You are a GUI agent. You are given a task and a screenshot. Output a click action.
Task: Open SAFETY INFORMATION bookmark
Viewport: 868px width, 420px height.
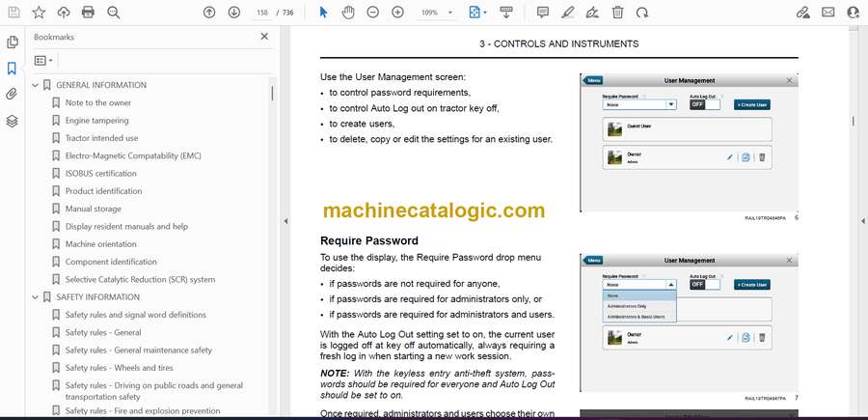click(98, 297)
